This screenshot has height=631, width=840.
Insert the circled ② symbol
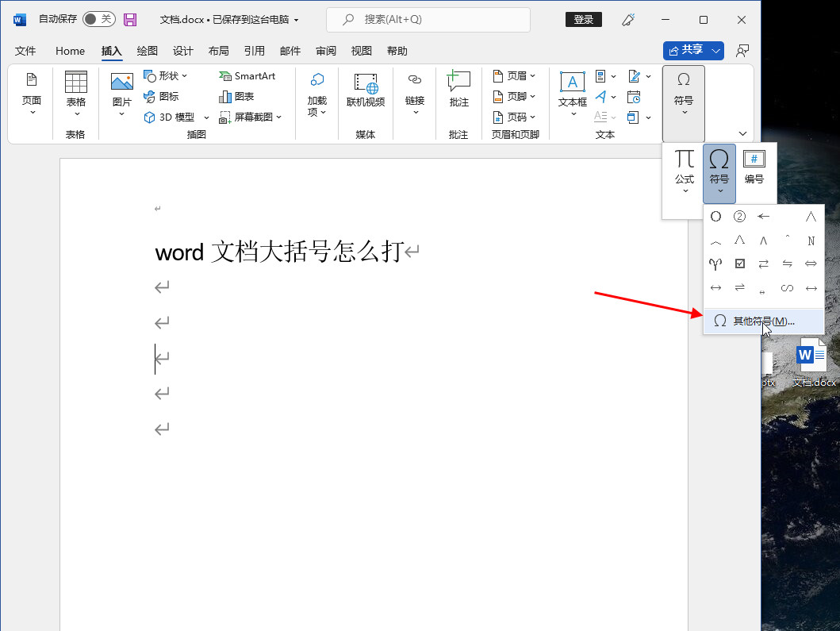point(739,217)
